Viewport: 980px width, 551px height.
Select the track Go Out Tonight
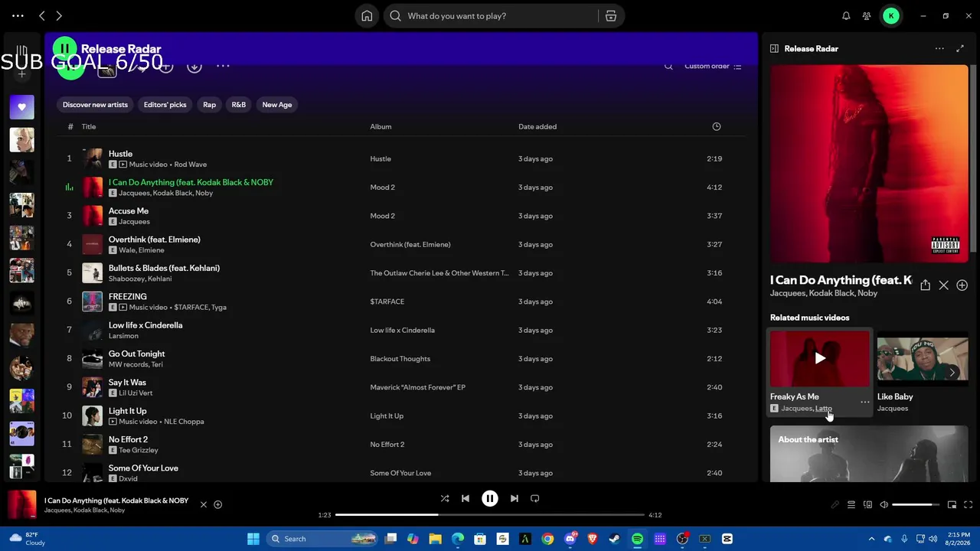[137, 354]
